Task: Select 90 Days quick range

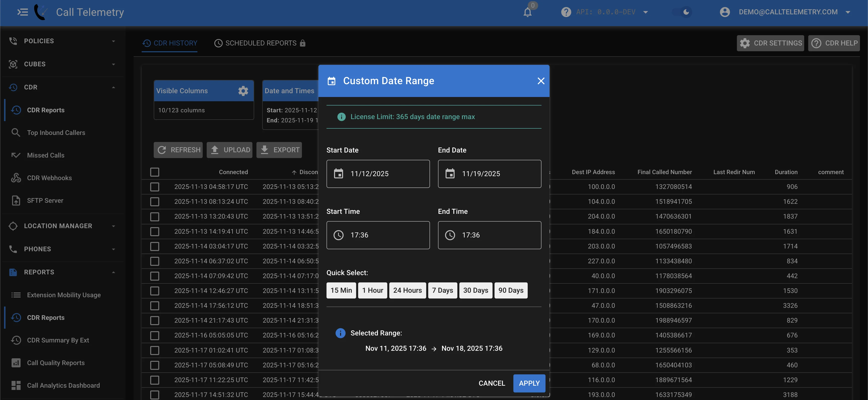Action: coord(511,290)
